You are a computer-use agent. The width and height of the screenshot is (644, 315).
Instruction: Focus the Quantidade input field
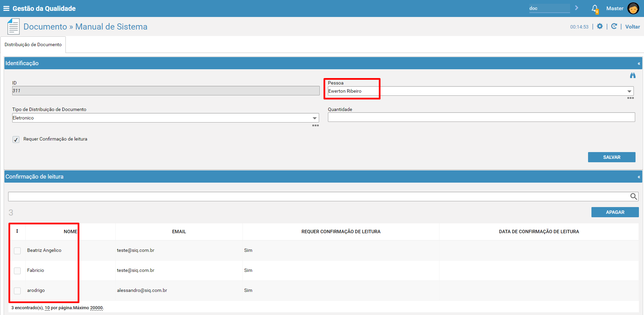click(481, 117)
